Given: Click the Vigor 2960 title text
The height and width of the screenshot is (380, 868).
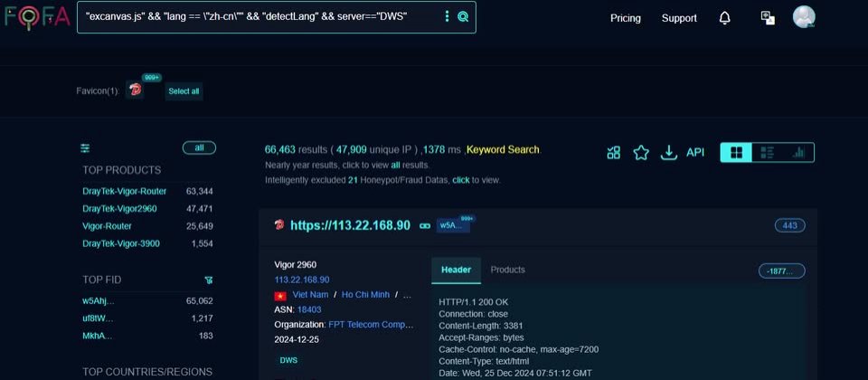Looking at the screenshot, I should pos(296,265).
